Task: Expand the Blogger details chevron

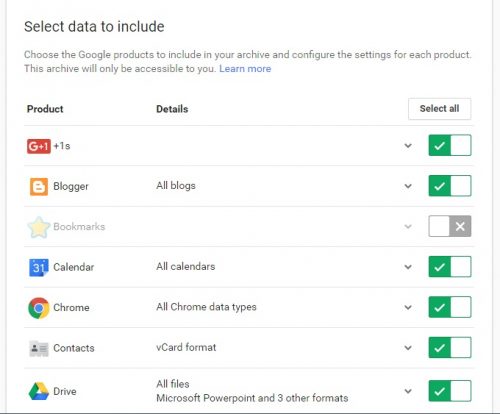Action: [408, 186]
